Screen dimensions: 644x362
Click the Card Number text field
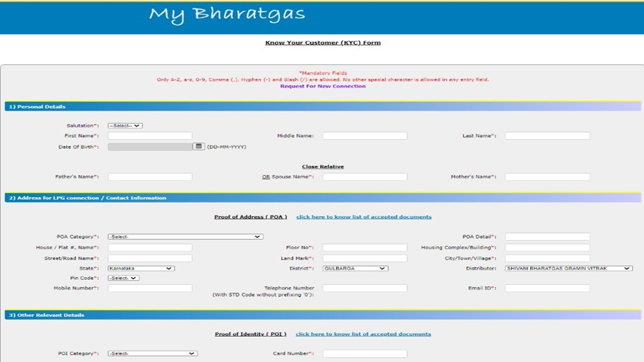tap(365, 353)
